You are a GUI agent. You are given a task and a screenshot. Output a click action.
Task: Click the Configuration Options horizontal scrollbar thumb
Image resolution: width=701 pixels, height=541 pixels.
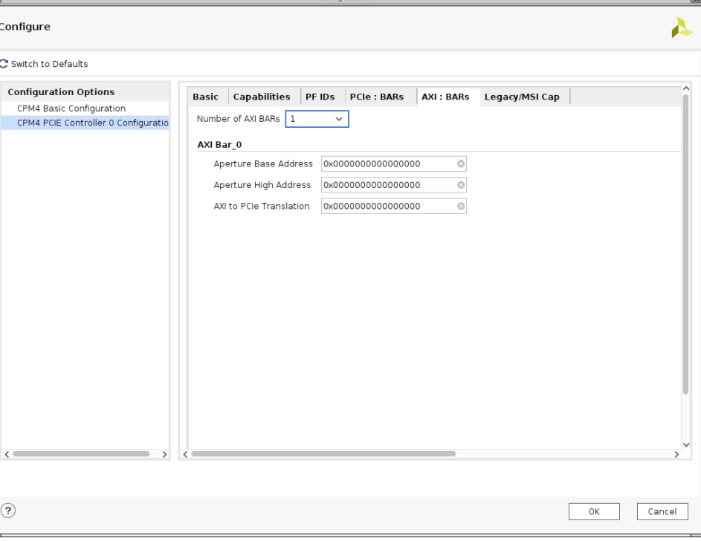pos(81,454)
